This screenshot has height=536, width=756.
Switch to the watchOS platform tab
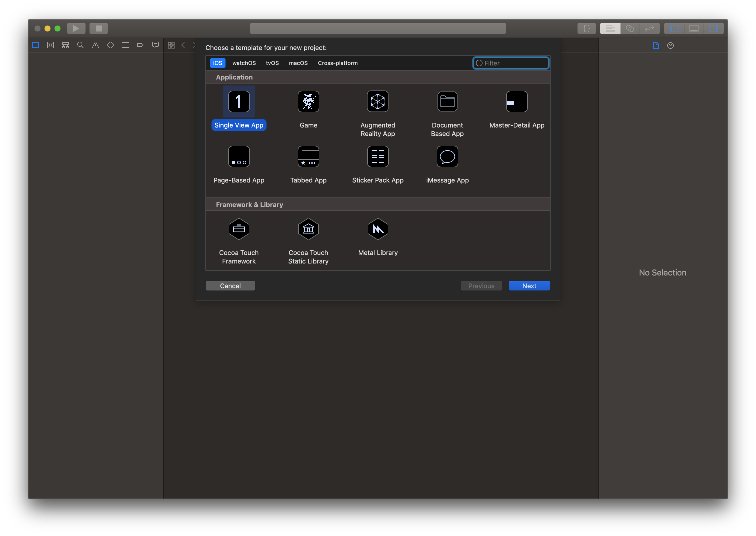click(244, 63)
